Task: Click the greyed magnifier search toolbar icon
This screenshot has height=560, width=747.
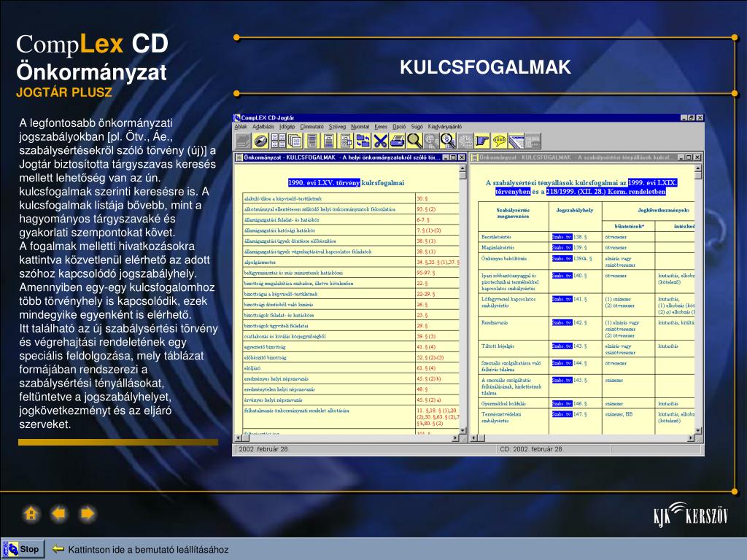Action: [431, 141]
